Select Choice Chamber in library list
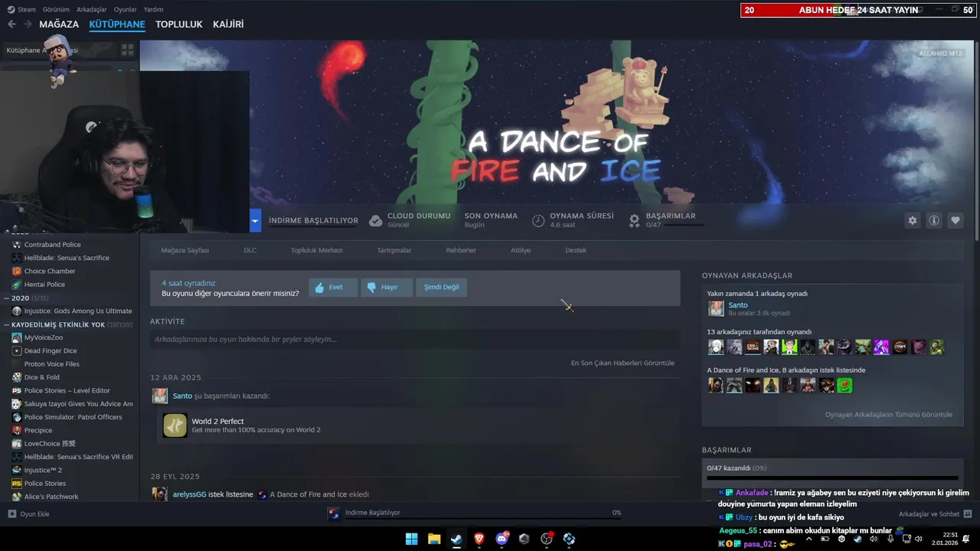This screenshot has height=551, width=980. coord(50,271)
